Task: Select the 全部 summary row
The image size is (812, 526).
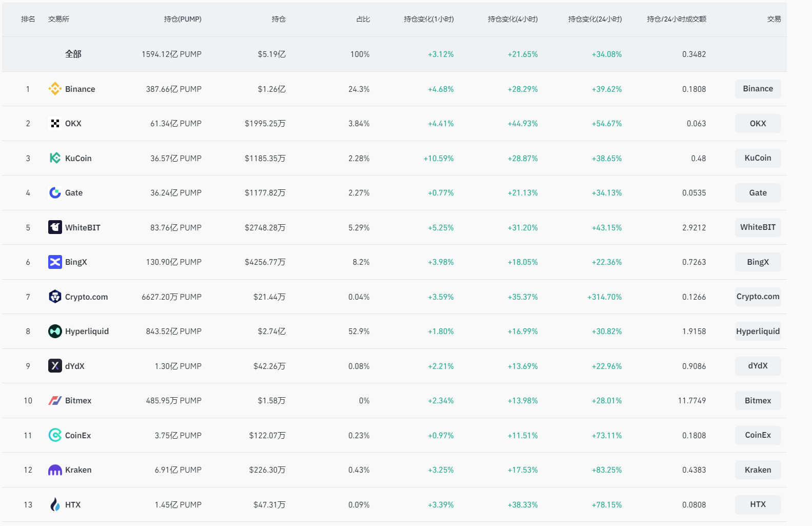Action: tap(73, 54)
